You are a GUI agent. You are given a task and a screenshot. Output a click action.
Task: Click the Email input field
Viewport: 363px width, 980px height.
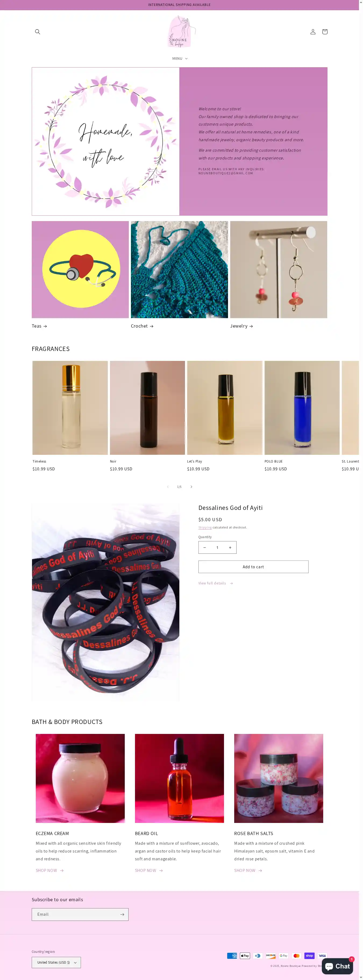[75, 914]
